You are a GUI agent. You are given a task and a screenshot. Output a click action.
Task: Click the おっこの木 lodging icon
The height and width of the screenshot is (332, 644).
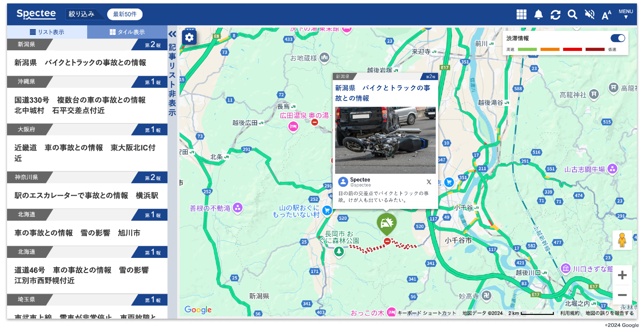click(x=391, y=312)
